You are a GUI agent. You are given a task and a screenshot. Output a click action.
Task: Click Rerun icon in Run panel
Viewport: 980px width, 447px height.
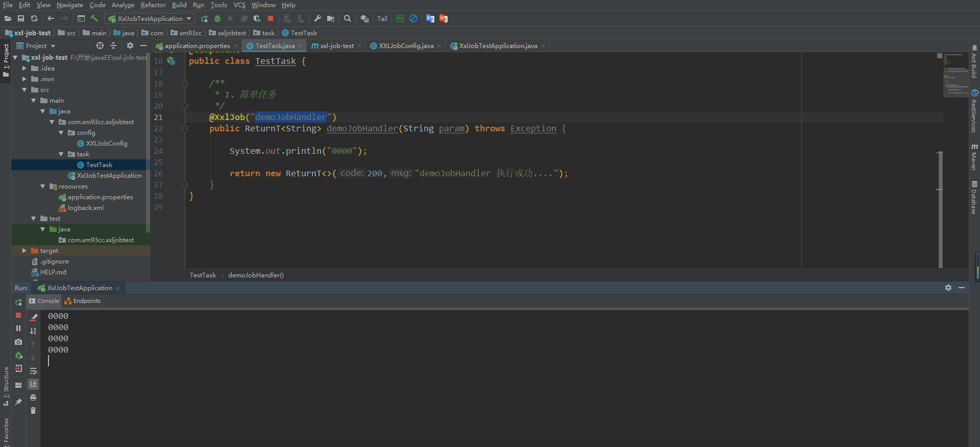point(18,302)
